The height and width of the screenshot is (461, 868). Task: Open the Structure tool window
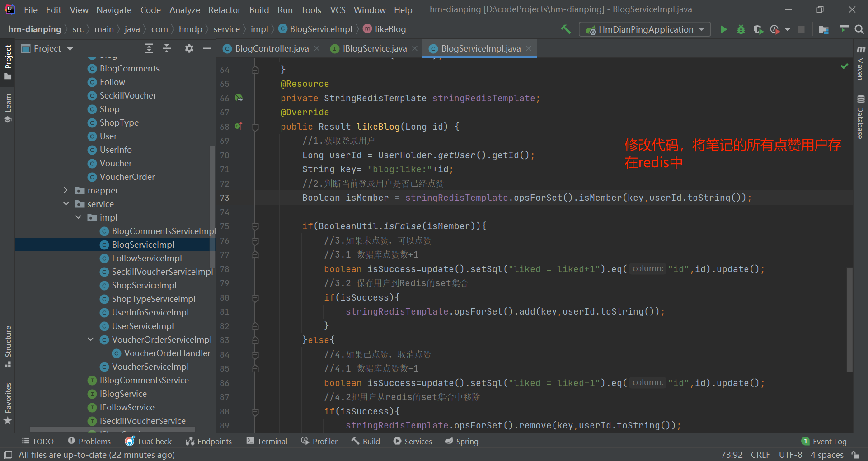(x=8, y=346)
